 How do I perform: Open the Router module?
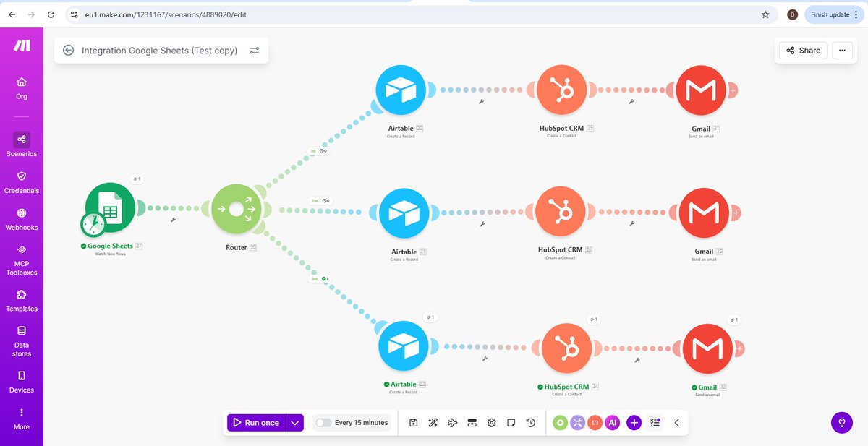(237, 209)
